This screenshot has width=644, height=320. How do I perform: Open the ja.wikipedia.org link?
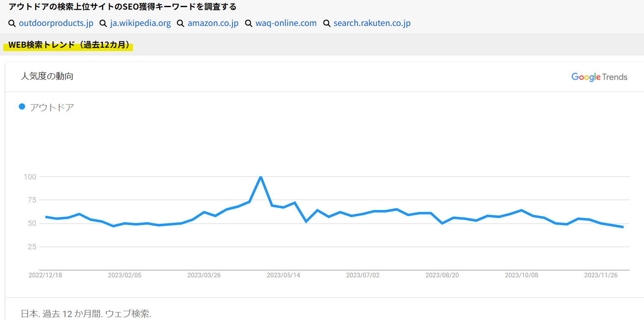tap(141, 23)
